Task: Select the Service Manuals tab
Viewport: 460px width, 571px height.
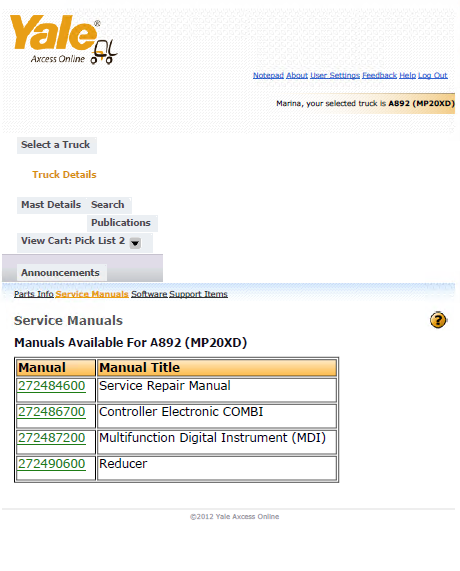Action: click(x=92, y=294)
